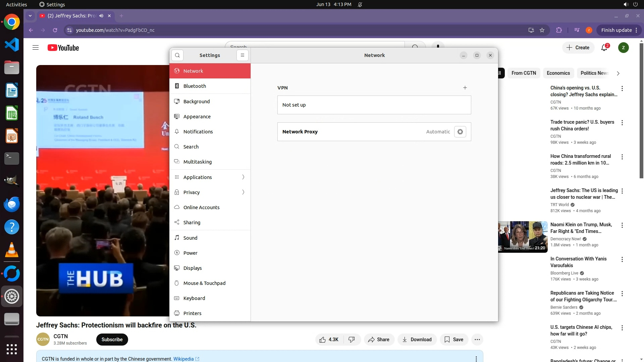Screen dimensions: 644x362
Task: Add a VPN with plus icon
Action: pyautogui.click(x=465, y=88)
